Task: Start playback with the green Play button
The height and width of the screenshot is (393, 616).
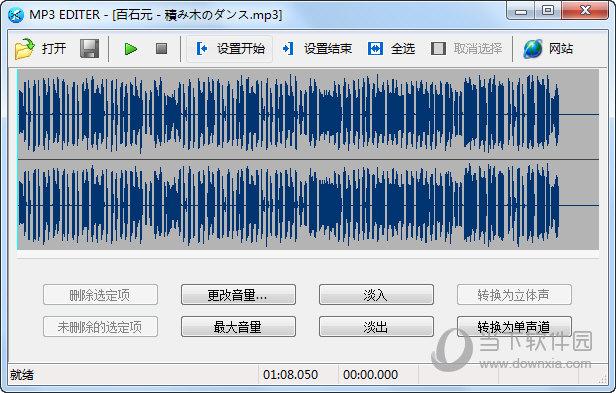Action: pyautogui.click(x=130, y=49)
